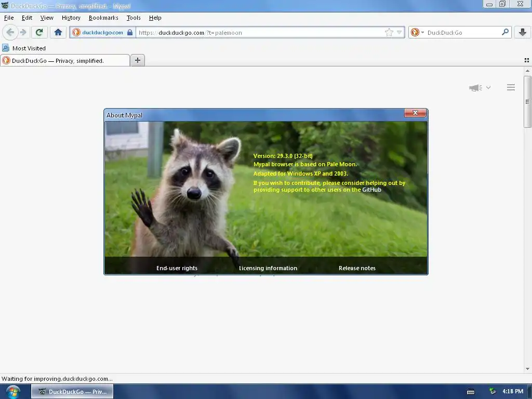
Task: Open Release notes link
Action: pos(357,268)
